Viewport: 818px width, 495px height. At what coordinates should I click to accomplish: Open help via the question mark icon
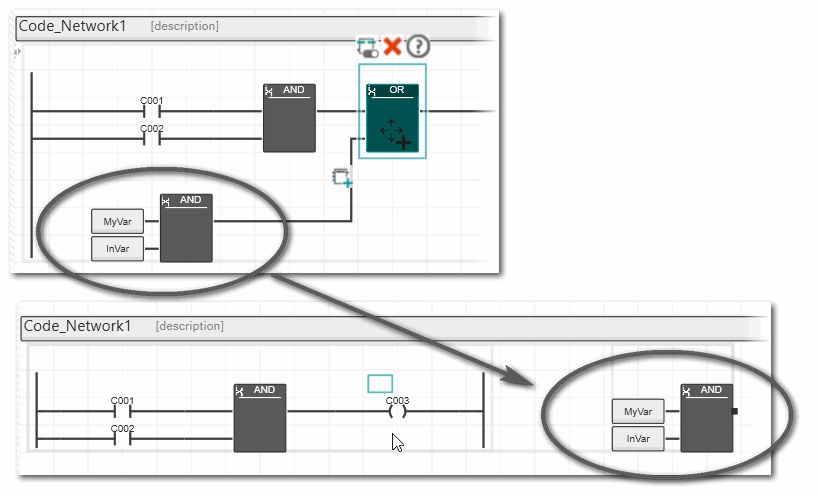(418, 46)
